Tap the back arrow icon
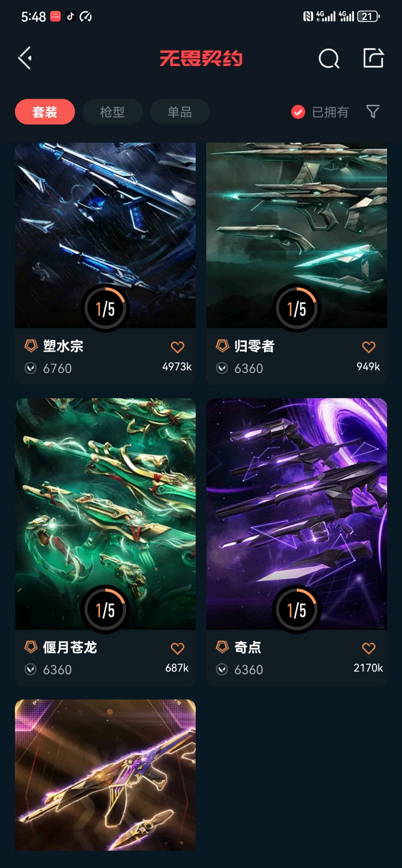 point(25,58)
